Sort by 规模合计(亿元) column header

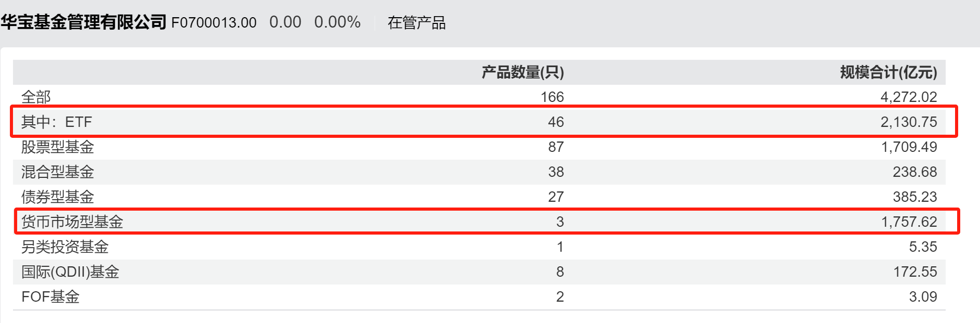(x=888, y=72)
